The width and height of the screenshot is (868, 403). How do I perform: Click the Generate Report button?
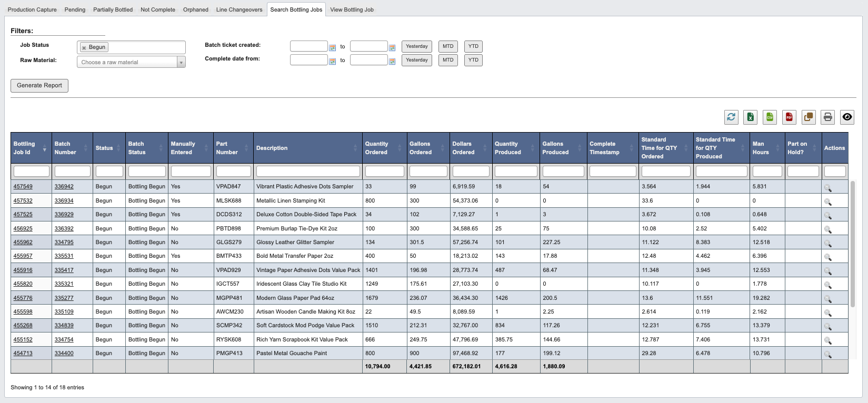(39, 85)
